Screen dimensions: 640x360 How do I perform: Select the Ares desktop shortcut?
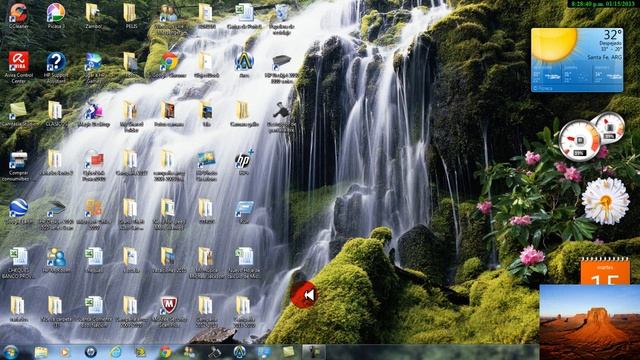(x=244, y=64)
